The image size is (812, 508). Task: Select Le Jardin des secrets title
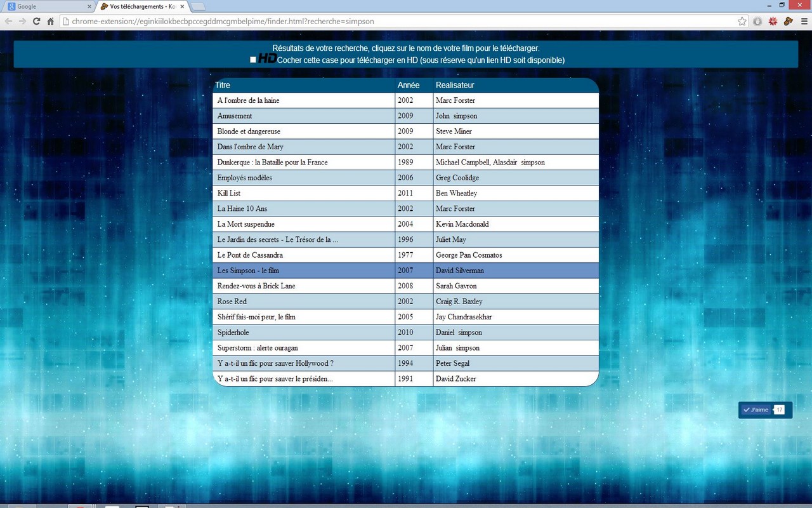278,239
